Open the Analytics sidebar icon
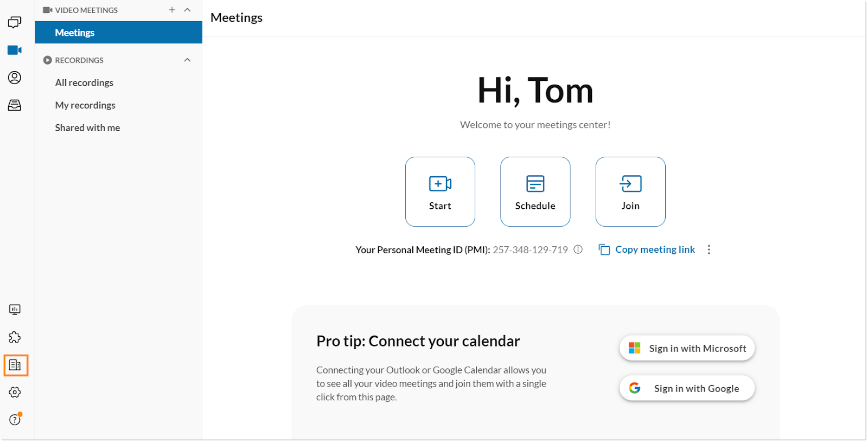The height and width of the screenshot is (442, 868). tap(15, 309)
